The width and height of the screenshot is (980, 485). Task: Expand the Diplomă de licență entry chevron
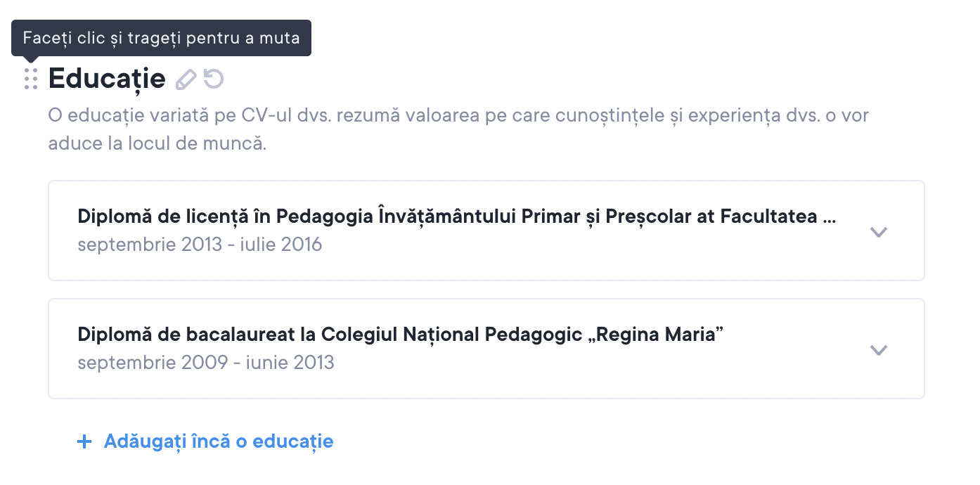(x=878, y=231)
